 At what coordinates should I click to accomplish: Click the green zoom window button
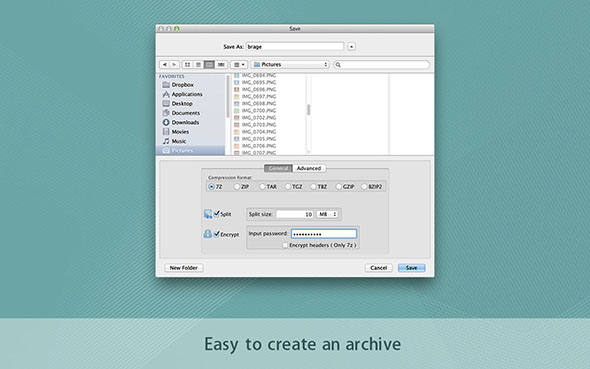176,29
